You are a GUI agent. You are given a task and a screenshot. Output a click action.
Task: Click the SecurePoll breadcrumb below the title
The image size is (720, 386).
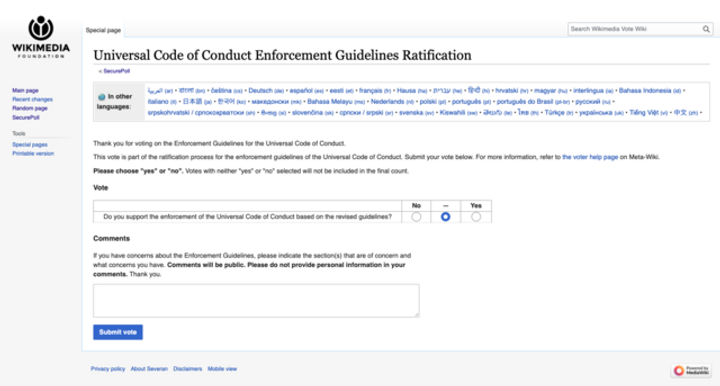point(116,71)
